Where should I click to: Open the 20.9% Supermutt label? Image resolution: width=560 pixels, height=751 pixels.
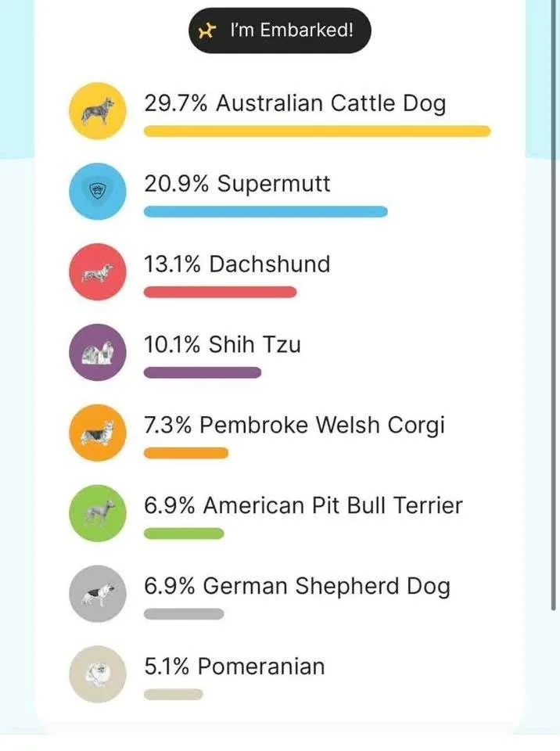coord(237,184)
